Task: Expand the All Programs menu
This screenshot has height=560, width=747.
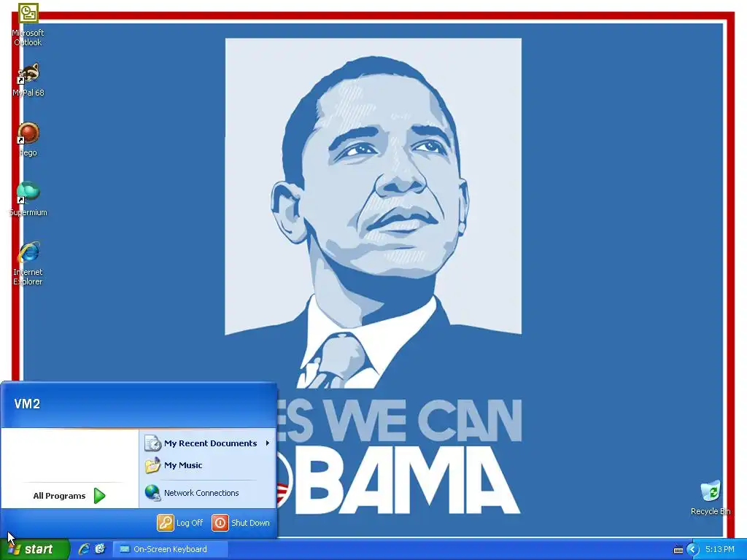Action: 69,496
